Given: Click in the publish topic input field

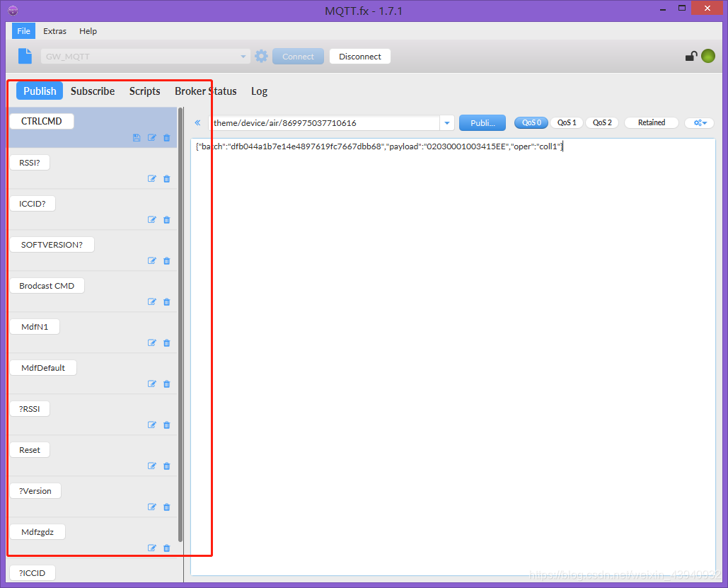Looking at the screenshot, I should point(324,123).
